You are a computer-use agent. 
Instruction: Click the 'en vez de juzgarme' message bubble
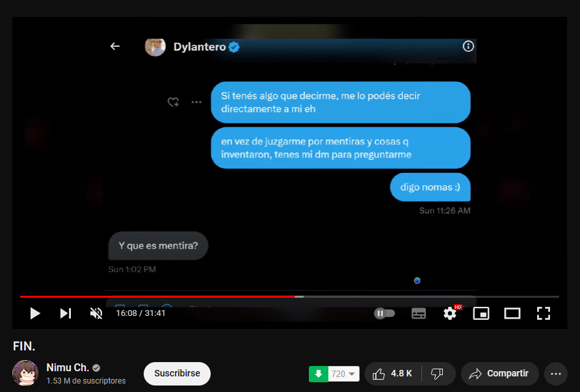pos(340,148)
